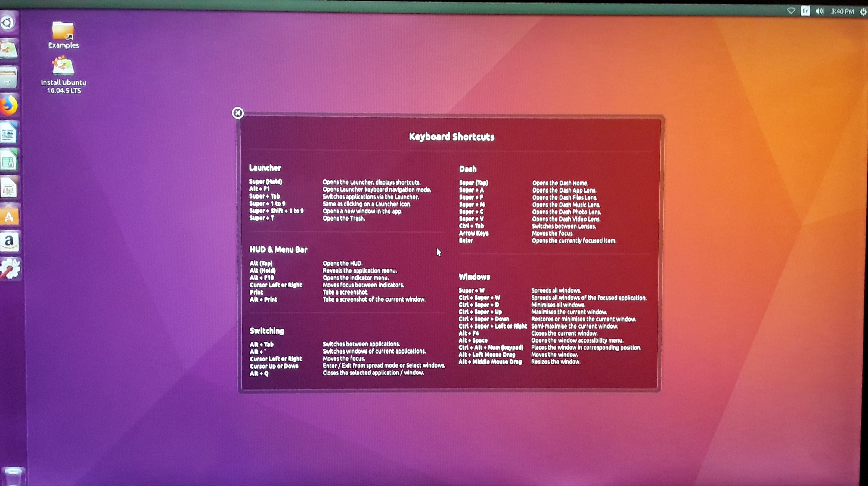
Task: Click the 'Alt + F4' shortcut text
Action: click(468, 333)
